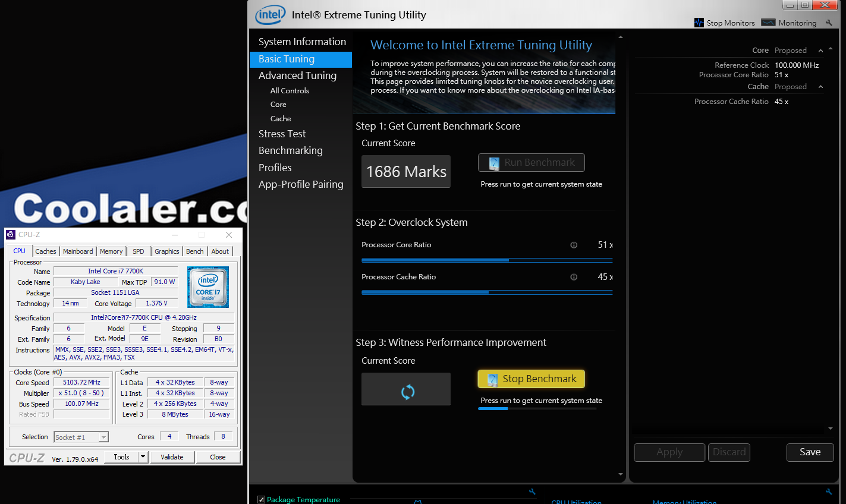This screenshot has height=504, width=846.
Task: Collapse the Cache Proposed section
Action: point(820,87)
